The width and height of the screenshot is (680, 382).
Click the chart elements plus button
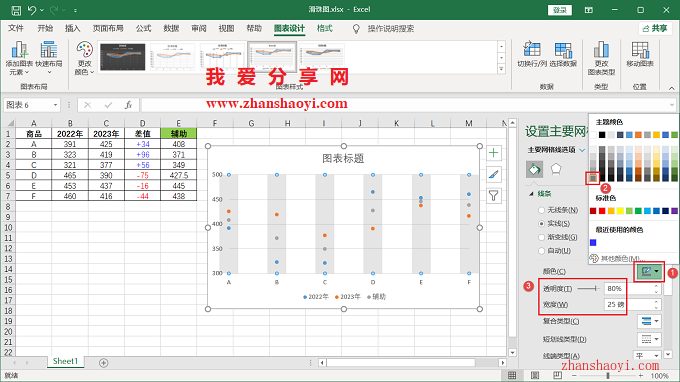pos(494,153)
